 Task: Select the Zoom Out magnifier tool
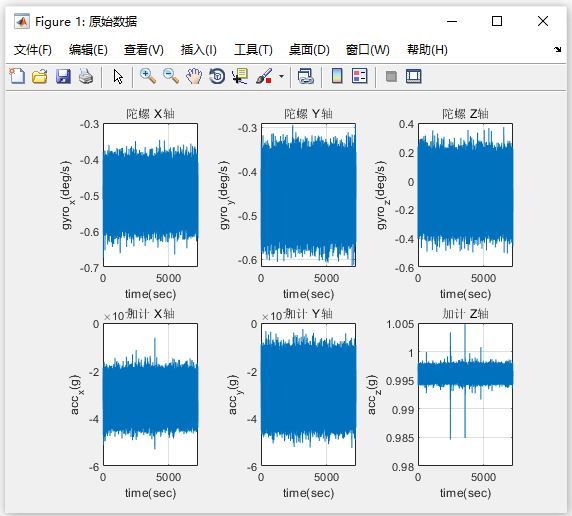(171, 76)
